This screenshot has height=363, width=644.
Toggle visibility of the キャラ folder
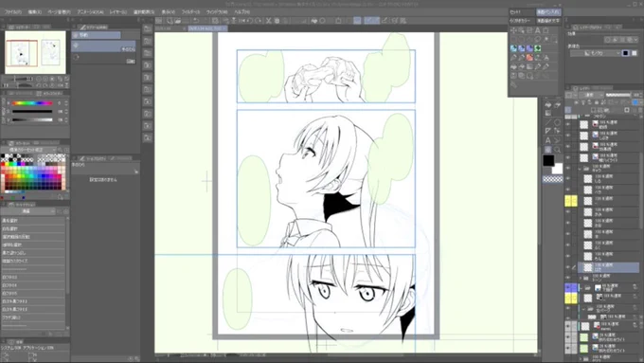click(568, 169)
